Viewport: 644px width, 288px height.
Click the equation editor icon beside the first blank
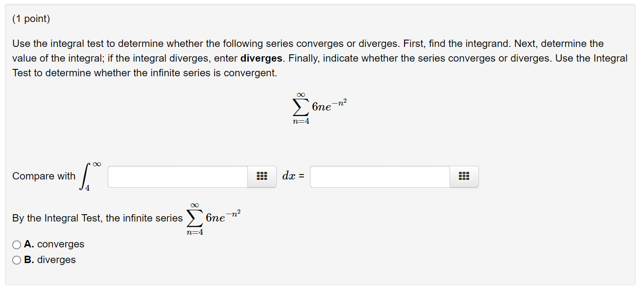tap(262, 177)
